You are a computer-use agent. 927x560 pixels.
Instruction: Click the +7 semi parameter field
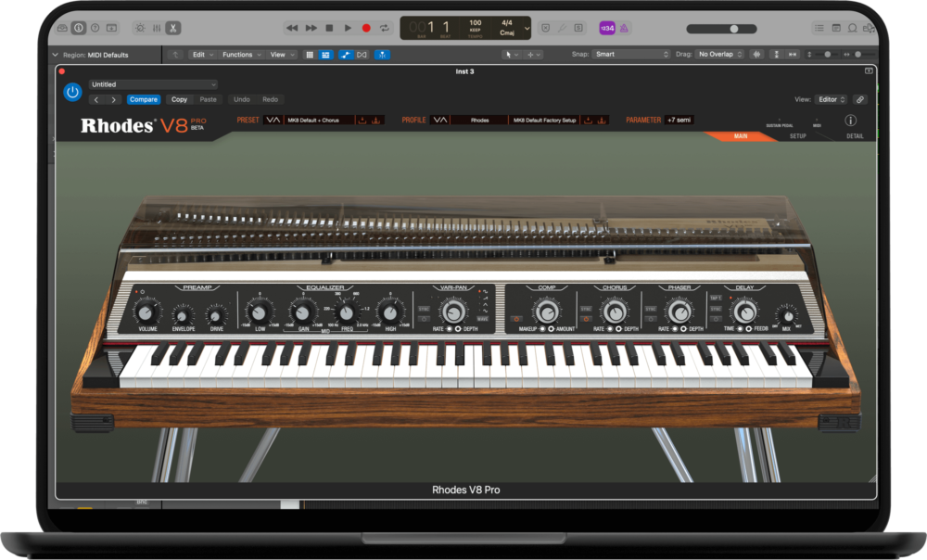pyautogui.click(x=679, y=120)
